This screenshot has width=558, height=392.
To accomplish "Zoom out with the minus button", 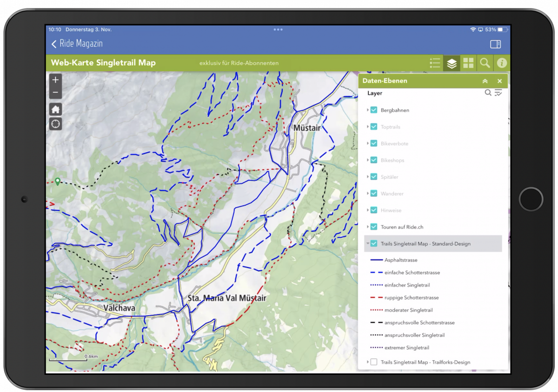I will tap(55, 92).
